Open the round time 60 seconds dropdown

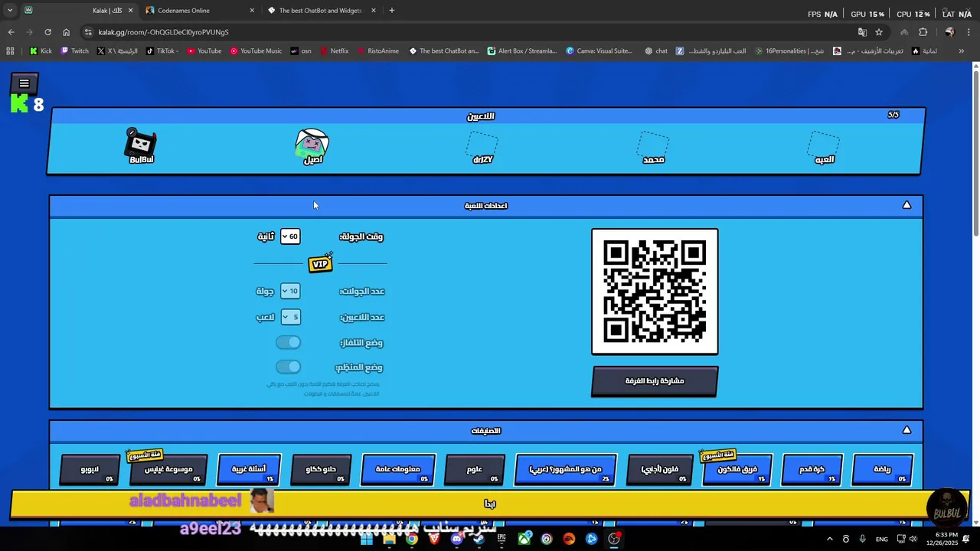tap(289, 236)
